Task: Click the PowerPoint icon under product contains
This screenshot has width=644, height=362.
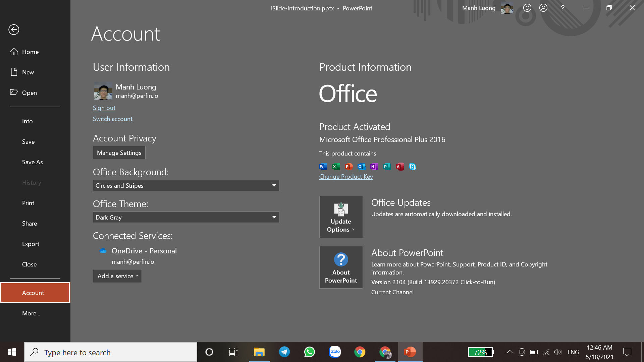Action: [349, 167]
